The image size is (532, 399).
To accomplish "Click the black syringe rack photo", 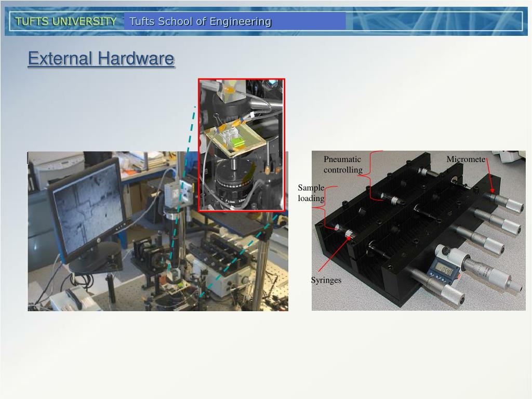I will [x=419, y=231].
